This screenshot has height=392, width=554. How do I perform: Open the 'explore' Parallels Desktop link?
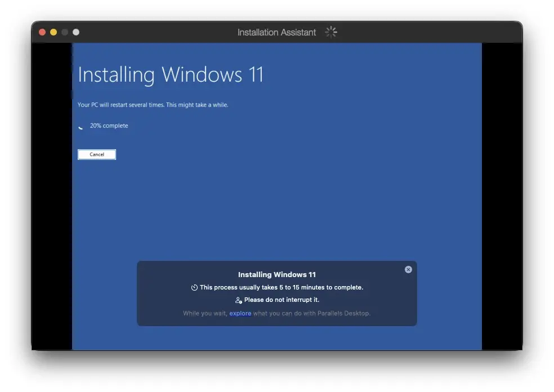tap(240, 314)
